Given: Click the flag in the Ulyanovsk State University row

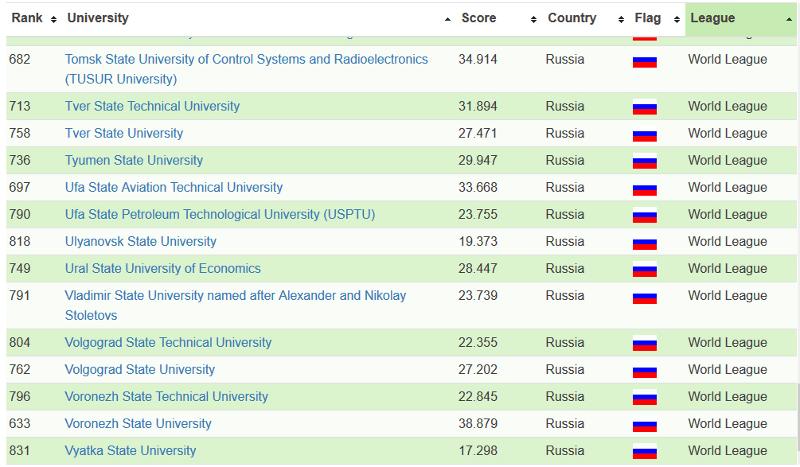Looking at the screenshot, I should pos(644,243).
